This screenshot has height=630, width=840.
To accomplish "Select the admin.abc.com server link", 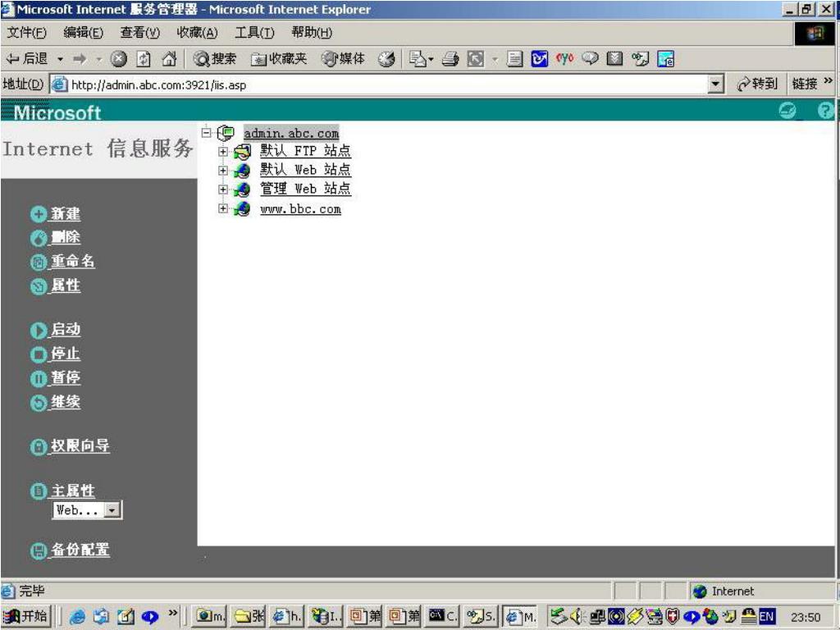I will (291, 133).
